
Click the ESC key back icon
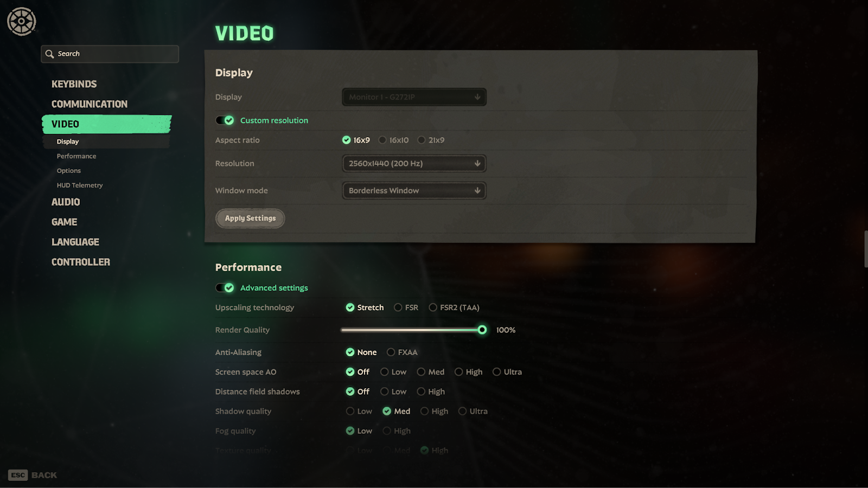tap(18, 475)
